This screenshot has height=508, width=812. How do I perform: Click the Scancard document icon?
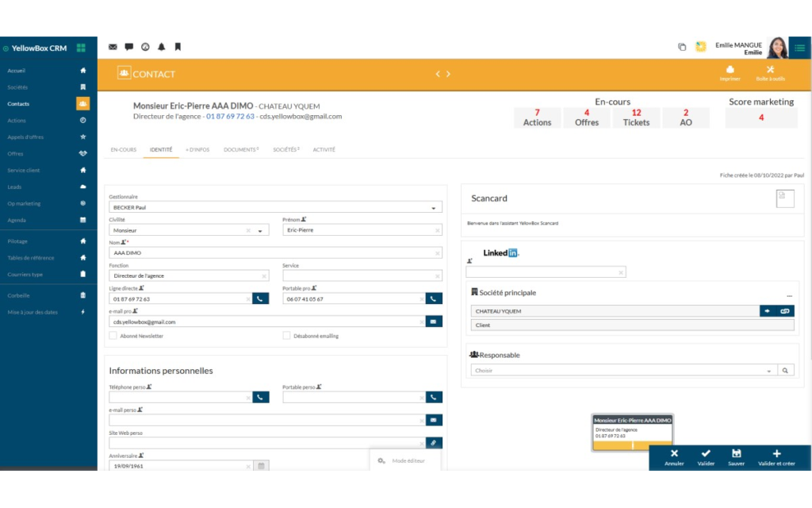click(x=785, y=198)
